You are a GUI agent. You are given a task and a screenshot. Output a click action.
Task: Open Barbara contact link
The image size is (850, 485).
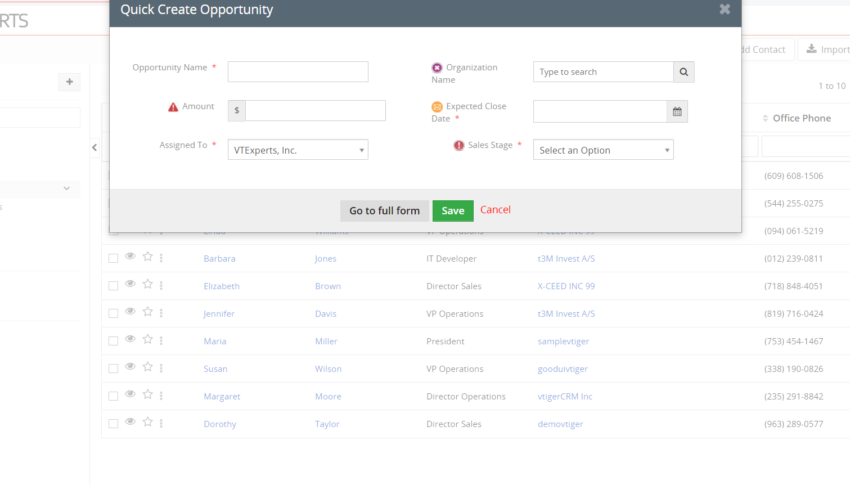click(220, 258)
